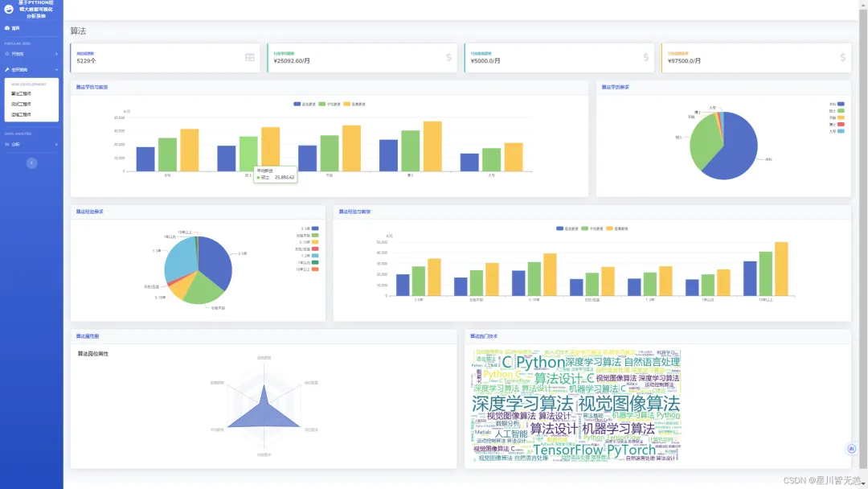The width and height of the screenshot is (868, 489).
Task: Click dark green 1年以内 swatch in experience legend
Action: click(315, 262)
